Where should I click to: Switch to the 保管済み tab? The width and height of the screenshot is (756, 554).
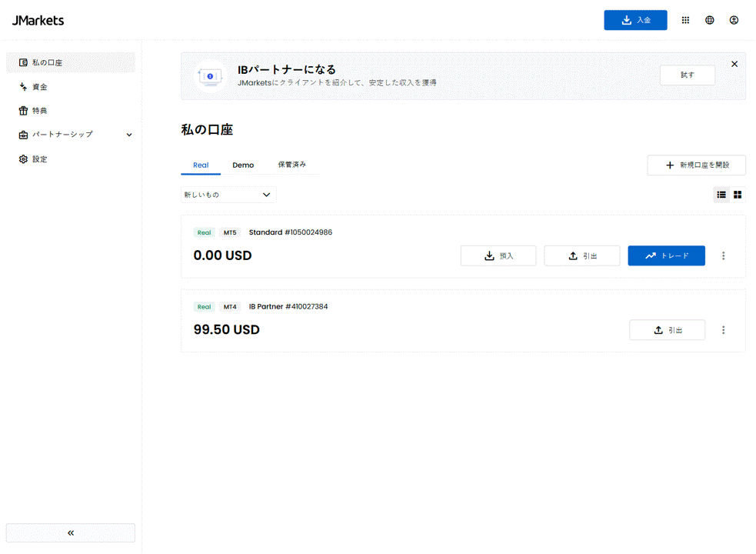pyautogui.click(x=291, y=165)
